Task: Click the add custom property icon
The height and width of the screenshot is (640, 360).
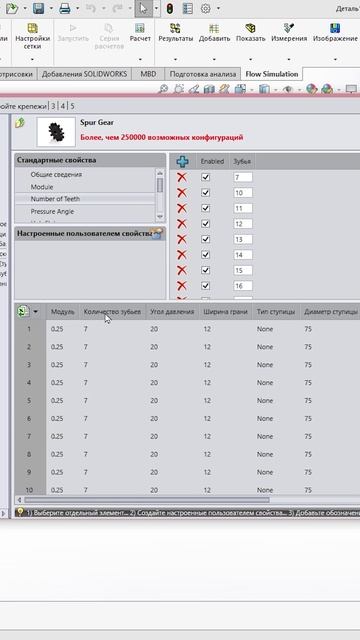Action: tap(157, 233)
